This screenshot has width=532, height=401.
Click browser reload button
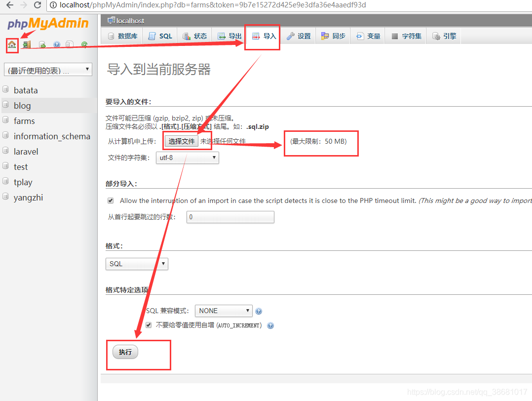pos(38,5)
